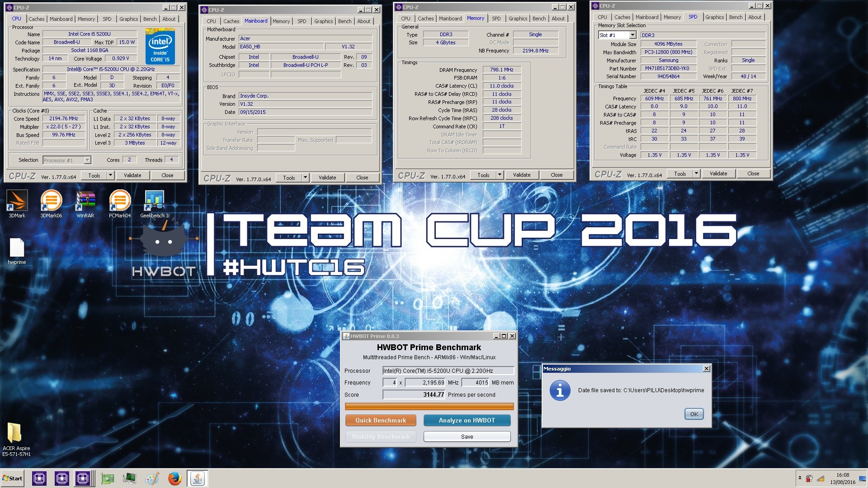This screenshot has width=868, height=488.
Task: Expand the Tools dropdown arrow in the first CPU-Z window
Action: [x=110, y=175]
